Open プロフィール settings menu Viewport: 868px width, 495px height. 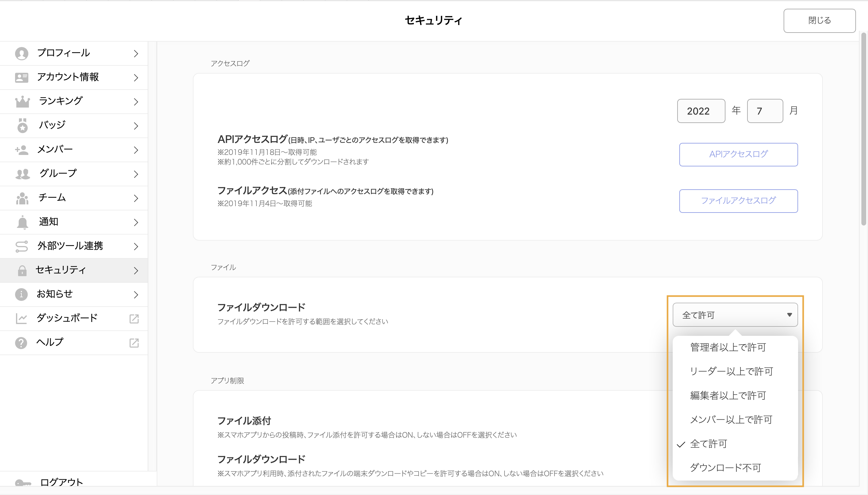[x=74, y=53]
